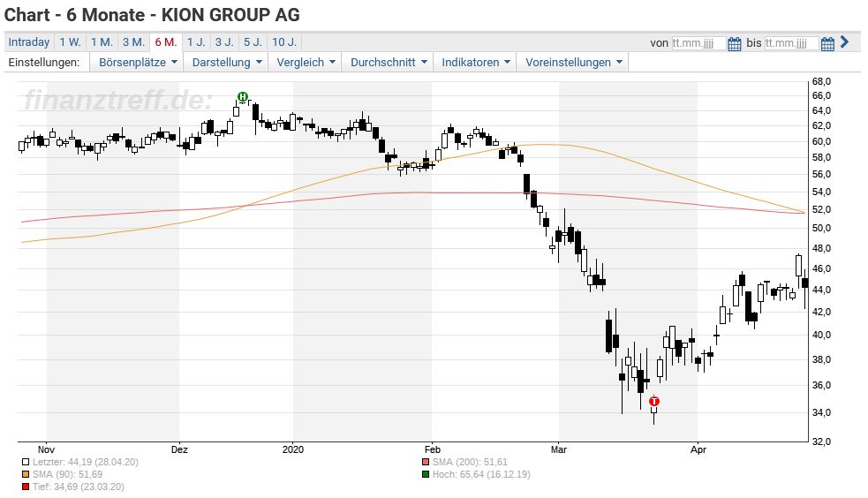Click the '68,0' price axis label
The image size is (868, 498).
coord(821,82)
